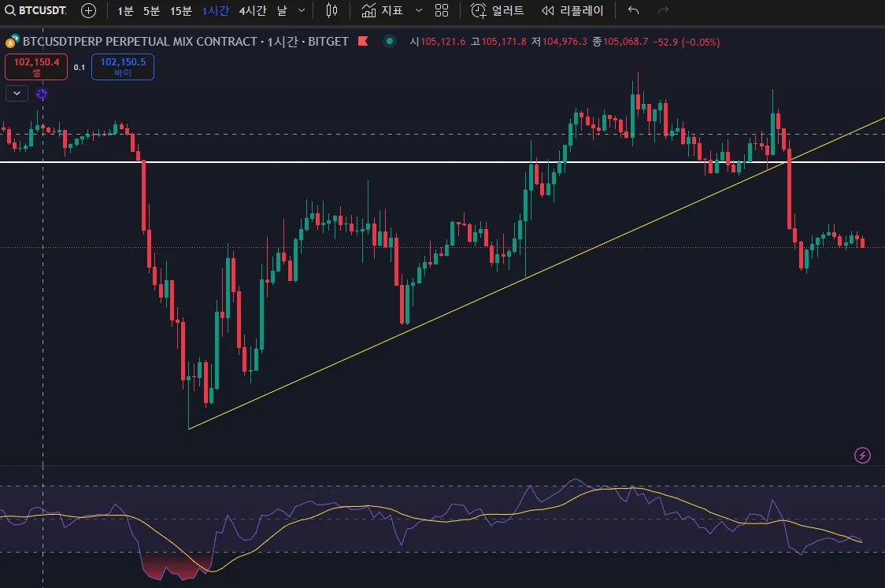Edit the 0.1 order quantity value
885x588 pixels.
(80, 67)
